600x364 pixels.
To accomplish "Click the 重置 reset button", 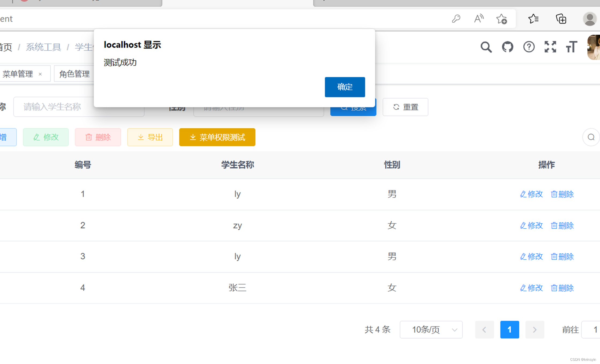I will pyautogui.click(x=405, y=107).
